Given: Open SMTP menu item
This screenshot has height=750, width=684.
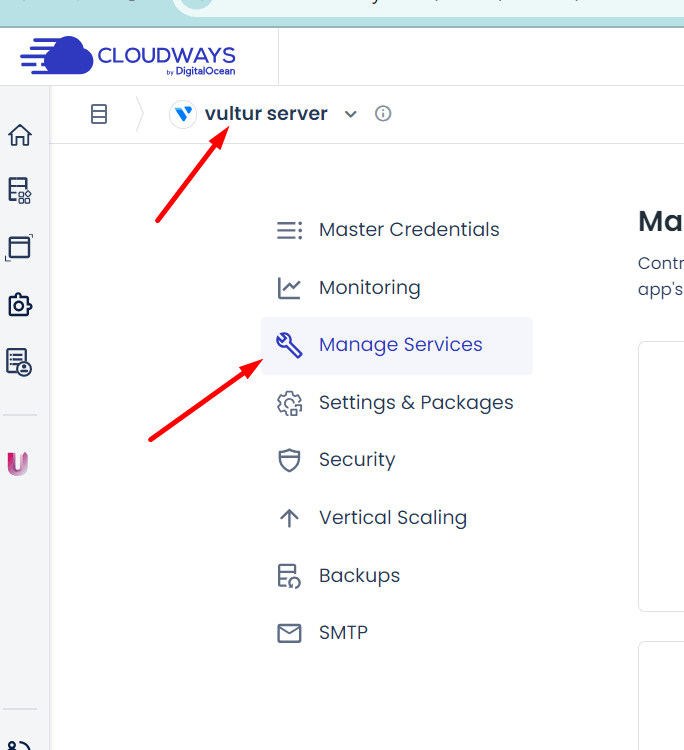Looking at the screenshot, I should tap(397, 633).
